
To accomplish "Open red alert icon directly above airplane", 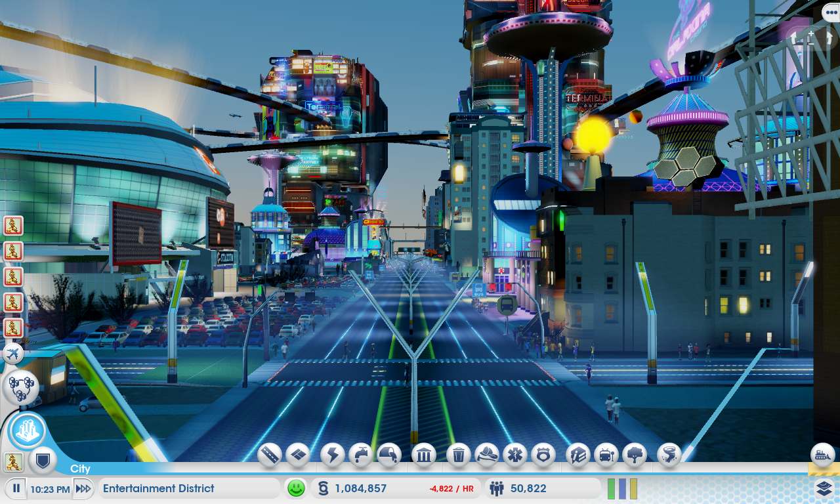I will [13, 328].
